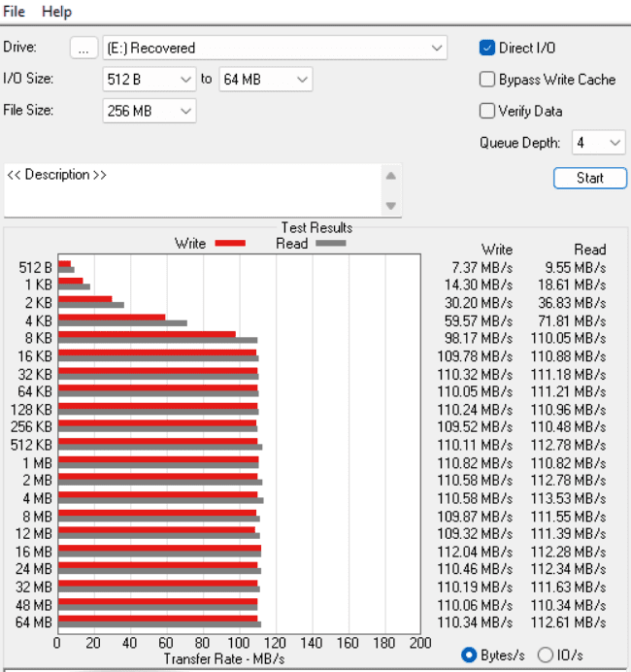Open the 64 MB maximum I/O size dropdown

266,80
